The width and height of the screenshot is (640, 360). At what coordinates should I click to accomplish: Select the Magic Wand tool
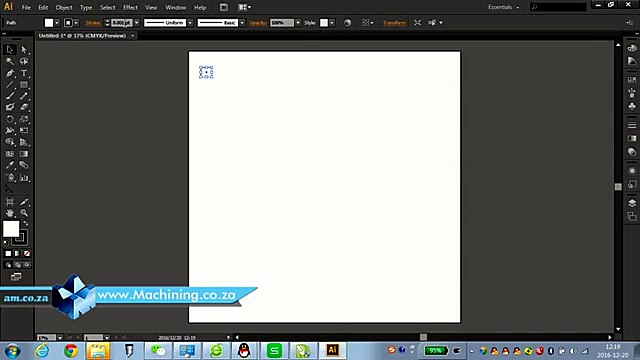click(10, 61)
